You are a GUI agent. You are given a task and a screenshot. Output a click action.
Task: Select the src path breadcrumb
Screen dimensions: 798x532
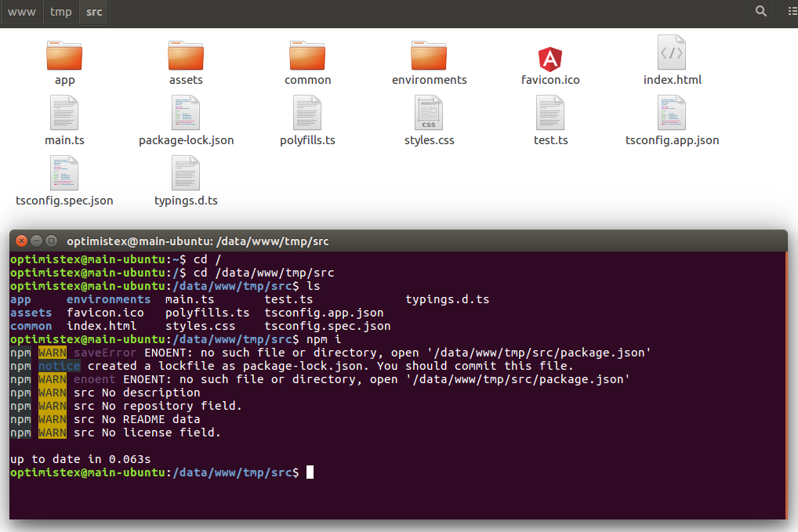[x=93, y=13]
